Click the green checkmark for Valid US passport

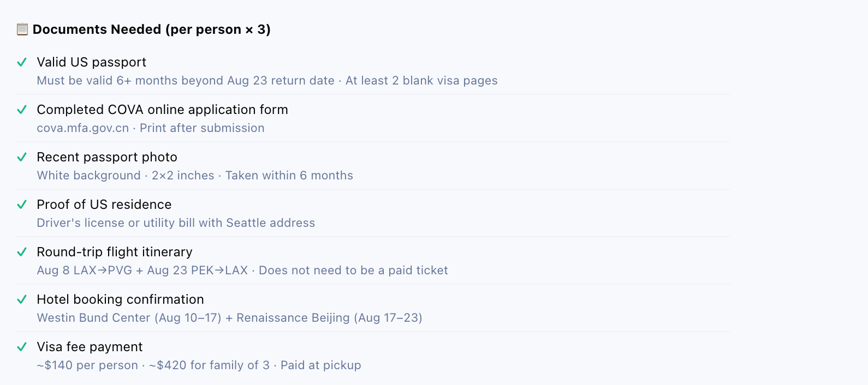pos(22,62)
